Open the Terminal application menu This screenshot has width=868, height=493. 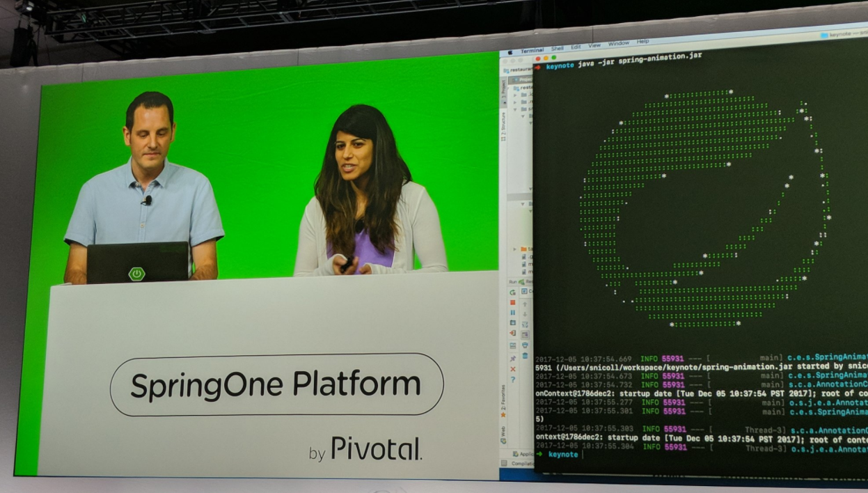click(x=532, y=50)
